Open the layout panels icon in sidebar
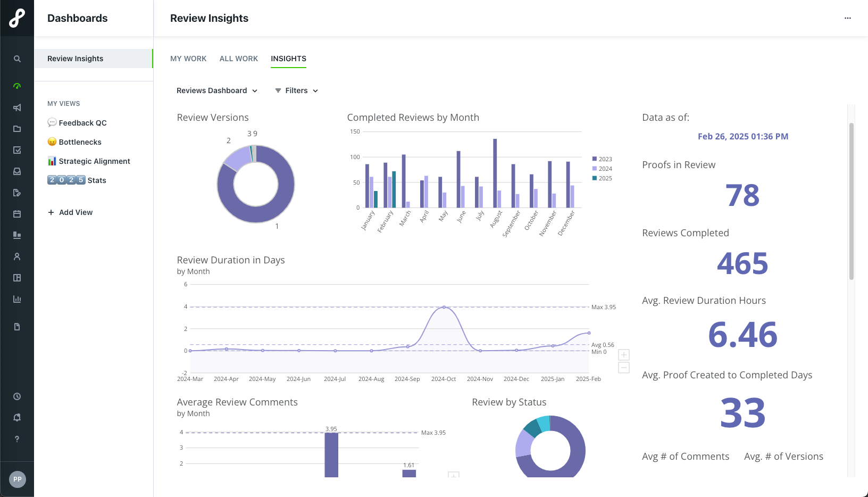The image size is (868, 497). tap(17, 278)
